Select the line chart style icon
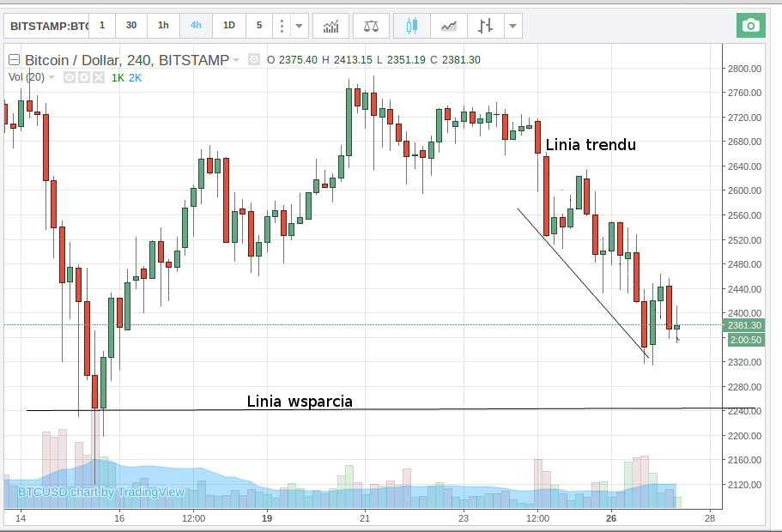Image resolution: width=782 pixels, height=532 pixels. tap(448, 26)
